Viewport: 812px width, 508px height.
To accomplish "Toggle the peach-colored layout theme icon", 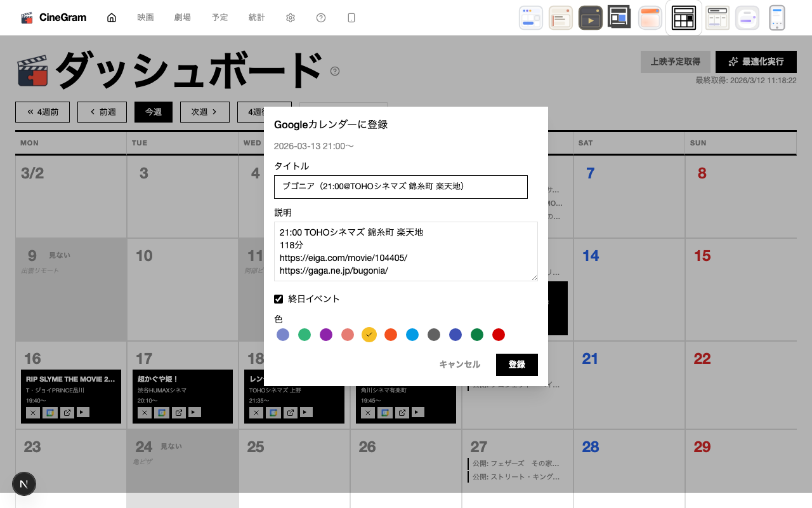I will click(650, 17).
